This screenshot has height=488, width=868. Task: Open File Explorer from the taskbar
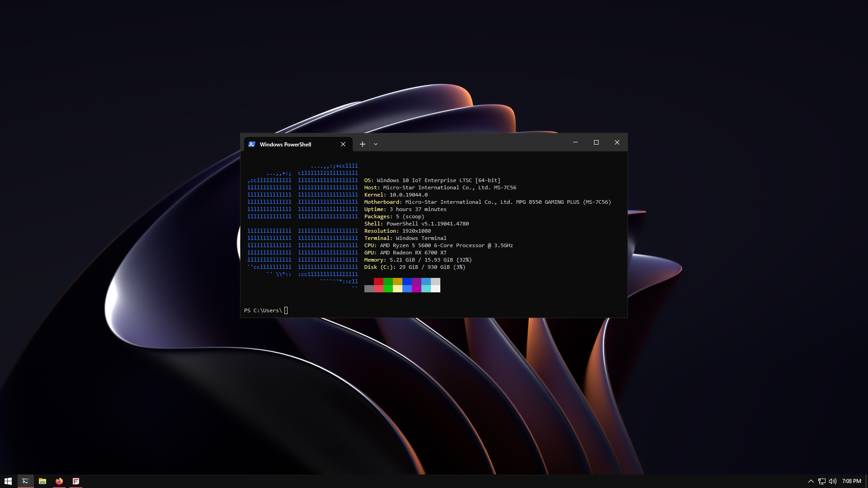tap(42, 481)
